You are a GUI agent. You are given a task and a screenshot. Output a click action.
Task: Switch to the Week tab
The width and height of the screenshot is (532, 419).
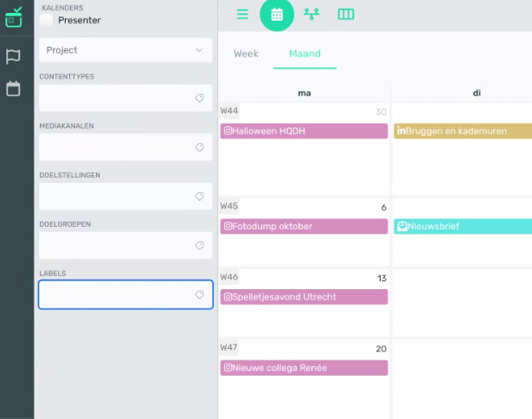coord(246,54)
